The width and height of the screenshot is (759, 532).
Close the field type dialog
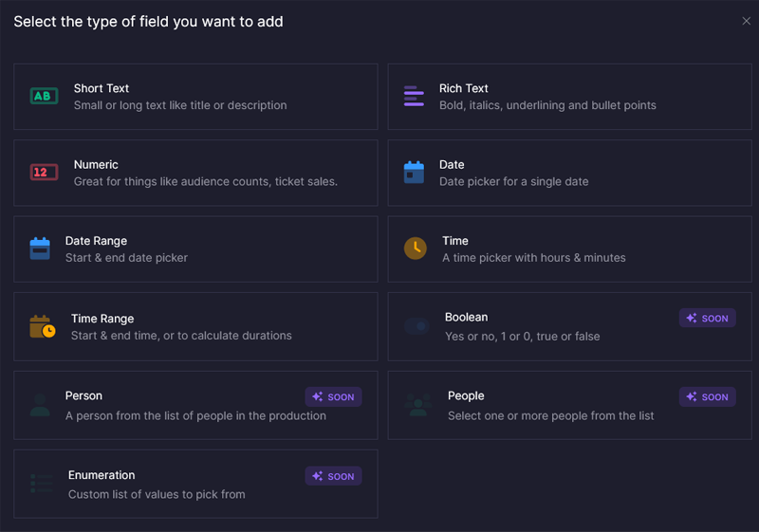tap(746, 21)
